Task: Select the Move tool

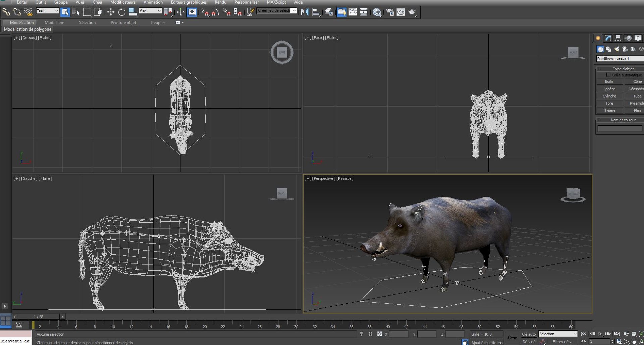Action: pyautogui.click(x=111, y=12)
